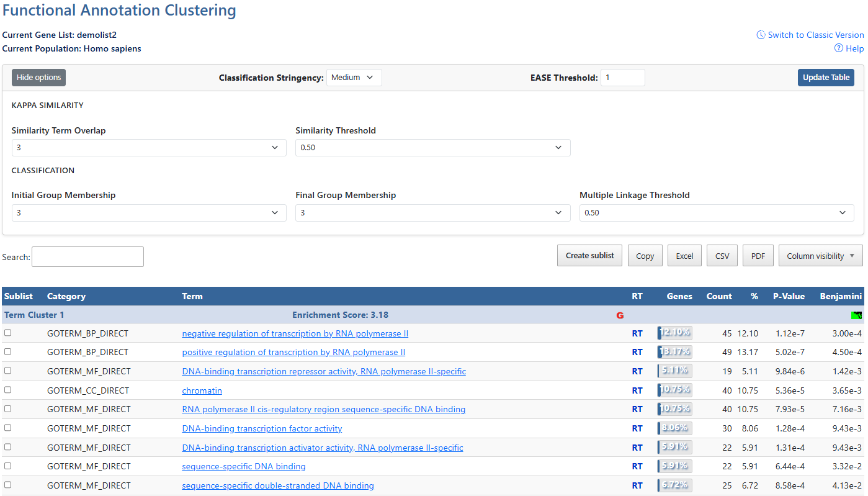
Task: Expand the Multiple Linkage Threshold dropdown
Action: click(x=717, y=212)
